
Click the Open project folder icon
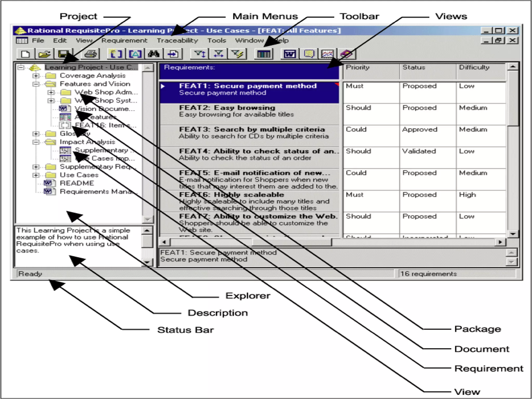coord(44,54)
